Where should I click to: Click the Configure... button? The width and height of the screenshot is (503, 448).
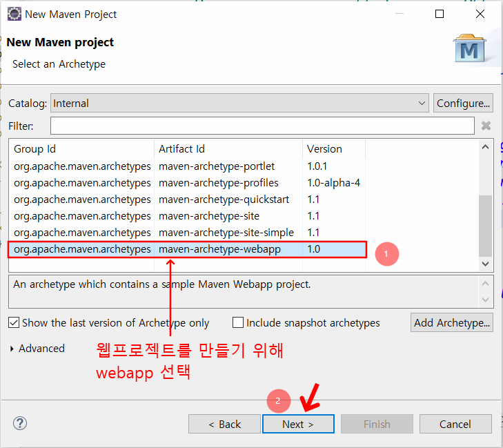(463, 104)
